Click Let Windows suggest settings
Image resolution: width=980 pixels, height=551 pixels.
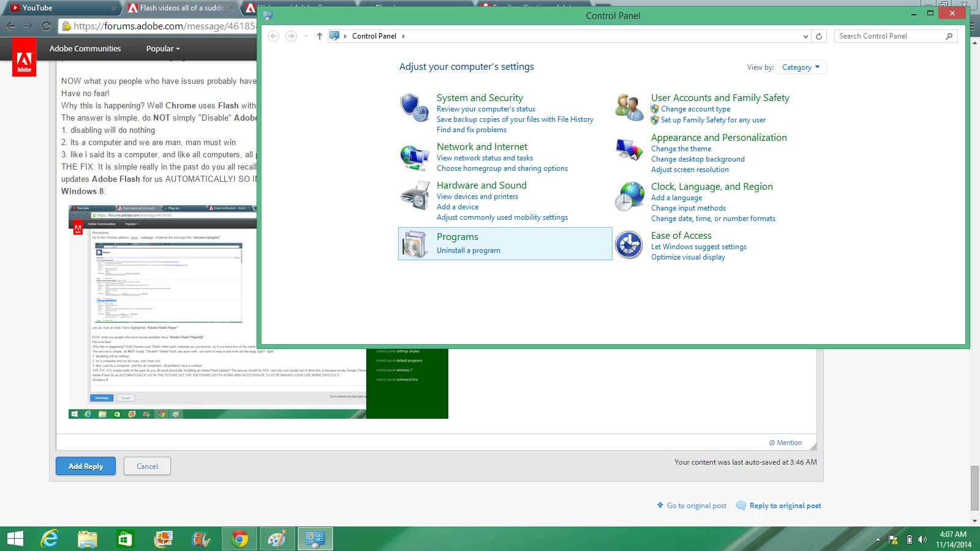point(699,247)
